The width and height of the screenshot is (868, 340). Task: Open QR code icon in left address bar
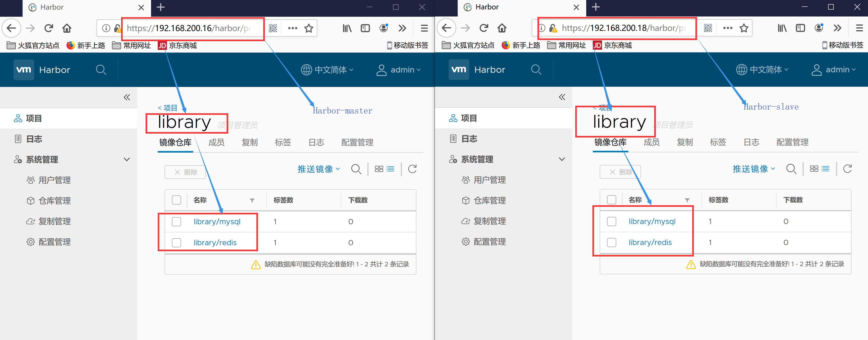[273, 28]
